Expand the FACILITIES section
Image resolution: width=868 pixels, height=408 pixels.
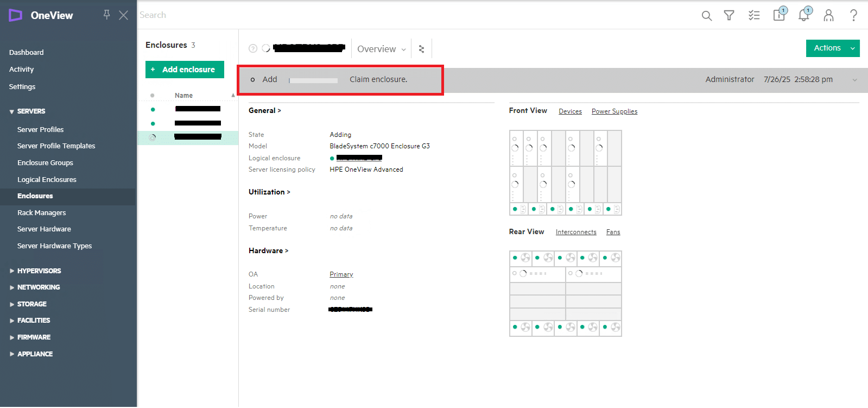(30, 320)
